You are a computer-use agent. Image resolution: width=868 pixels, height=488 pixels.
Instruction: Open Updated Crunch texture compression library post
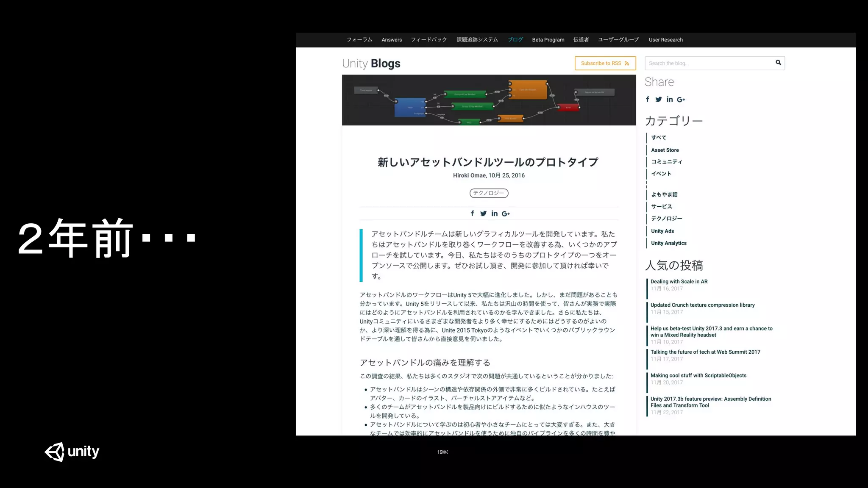click(x=703, y=305)
